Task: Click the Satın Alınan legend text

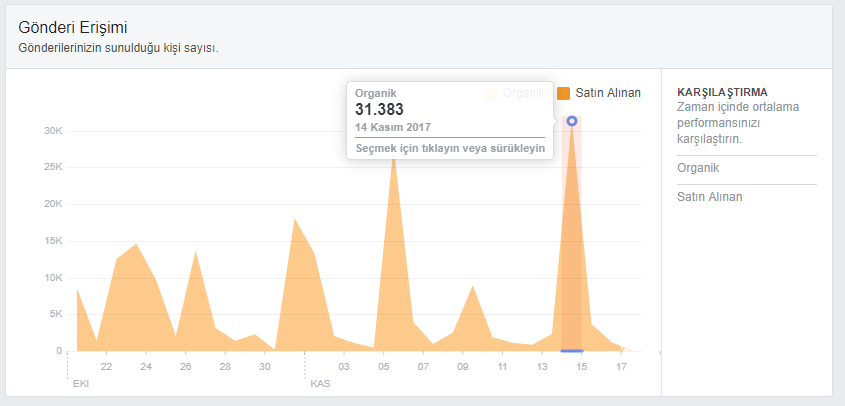Action: click(608, 93)
